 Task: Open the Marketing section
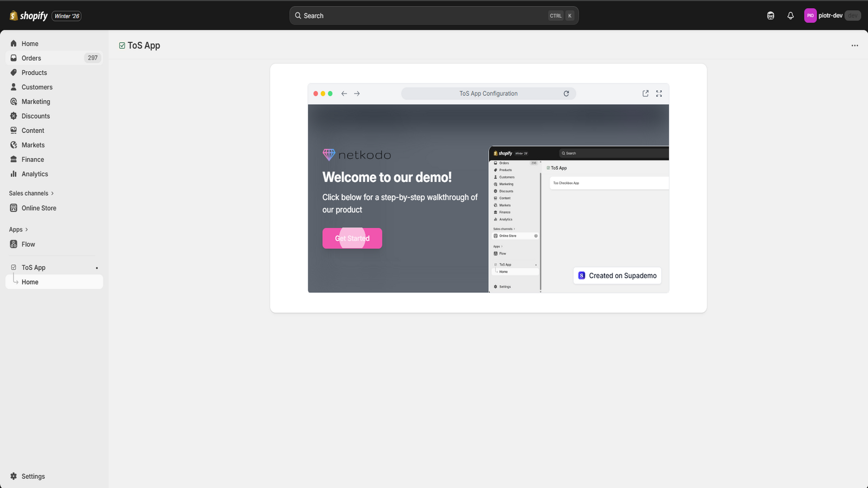54,101
